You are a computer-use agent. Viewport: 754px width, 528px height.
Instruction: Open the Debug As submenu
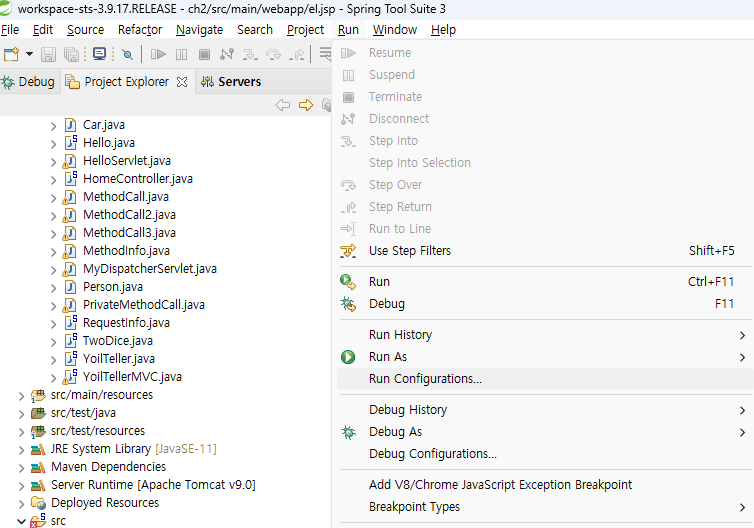point(545,432)
